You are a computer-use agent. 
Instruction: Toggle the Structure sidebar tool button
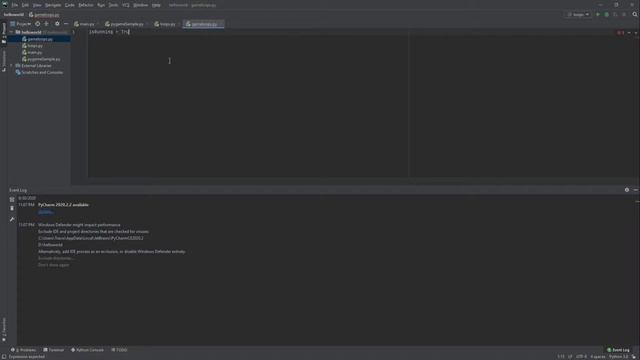(4, 61)
